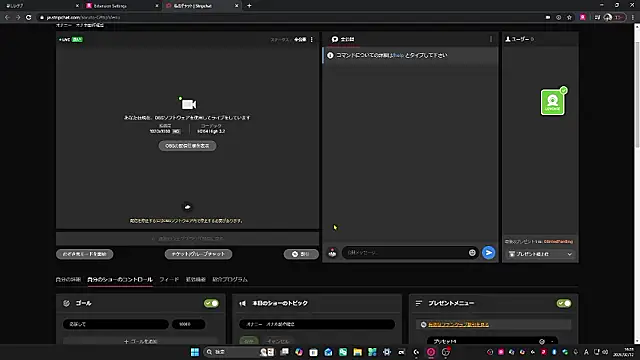
Task: Go back with browser back arrow
Action: click(x=7, y=17)
